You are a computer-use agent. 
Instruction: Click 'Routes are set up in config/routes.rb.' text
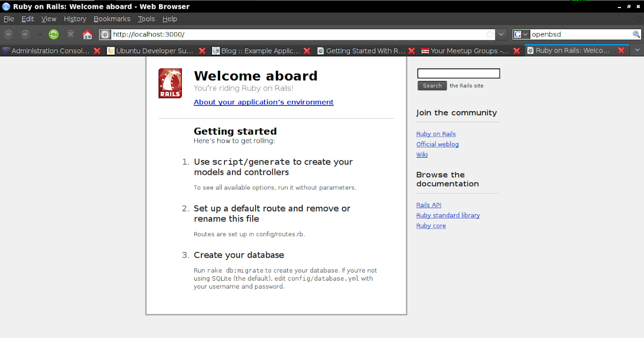pos(249,234)
